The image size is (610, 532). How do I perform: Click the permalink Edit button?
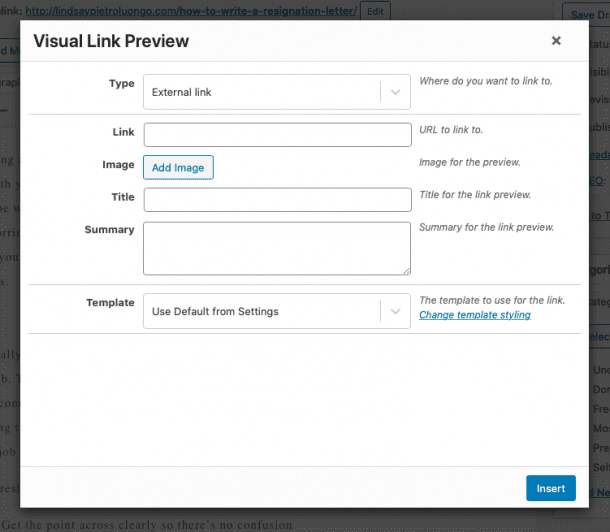pos(374,11)
